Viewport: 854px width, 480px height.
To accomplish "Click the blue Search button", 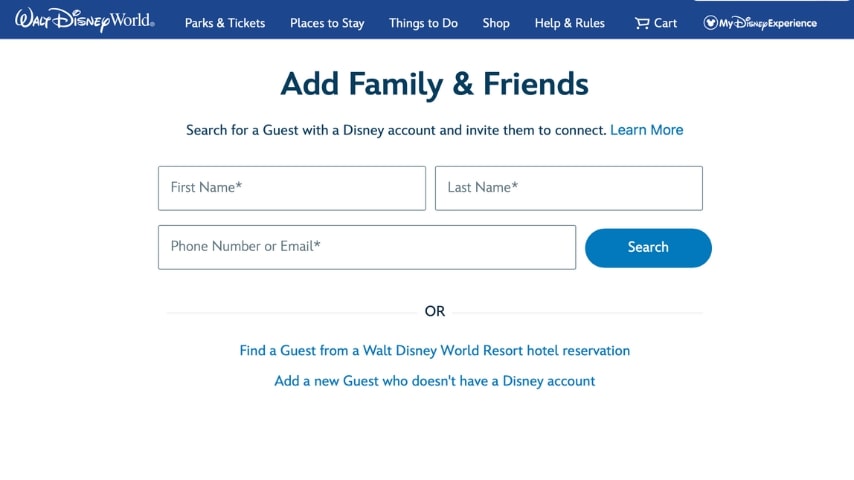I will click(x=648, y=247).
